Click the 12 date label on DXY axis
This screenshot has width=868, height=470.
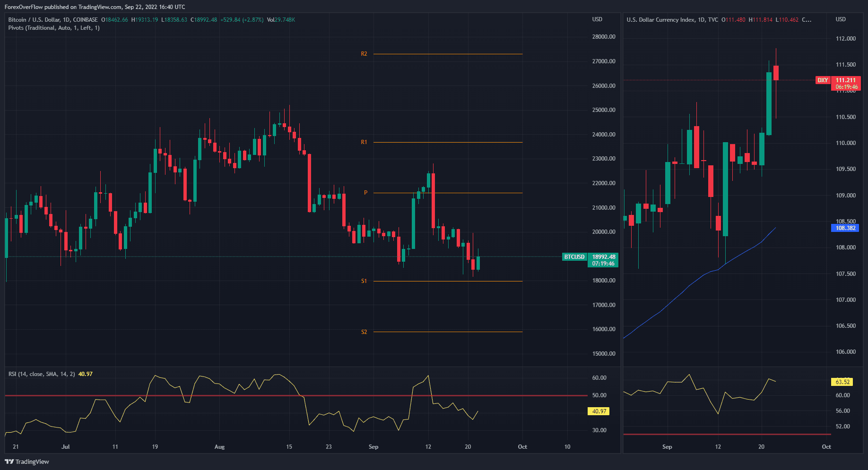[718, 447]
